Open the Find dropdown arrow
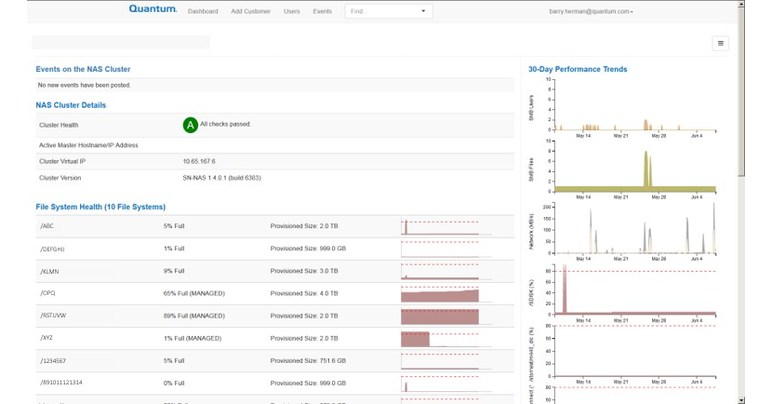The height and width of the screenshot is (404, 772). point(423,11)
